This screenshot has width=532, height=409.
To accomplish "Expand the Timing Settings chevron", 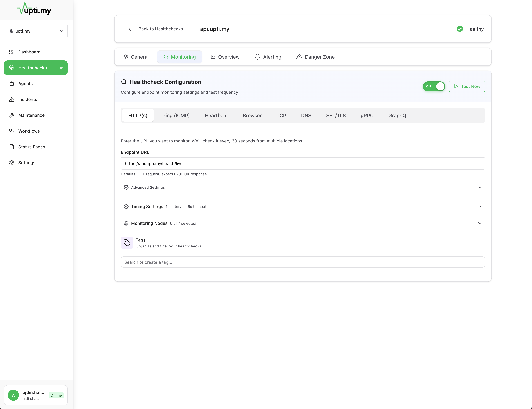I will pyautogui.click(x=479, y=207).
